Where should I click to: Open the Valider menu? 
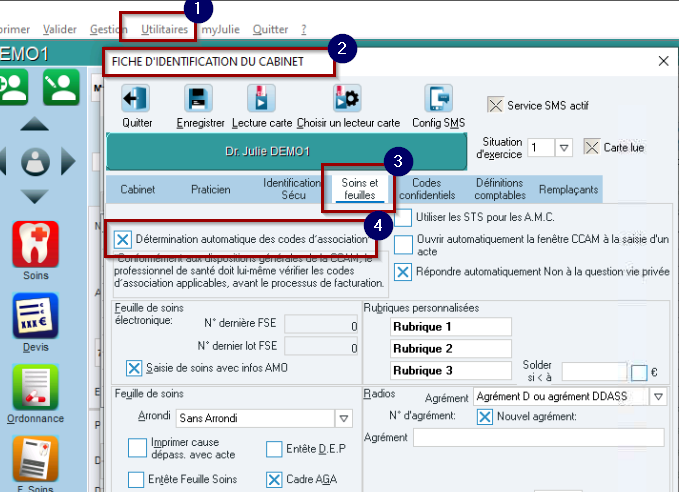click(x=60, y=29)
